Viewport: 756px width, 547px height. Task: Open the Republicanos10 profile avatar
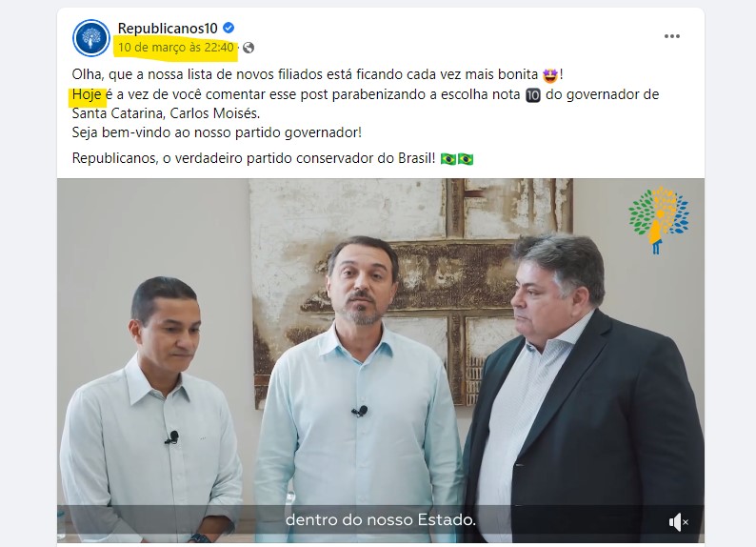tap(91, 37)
